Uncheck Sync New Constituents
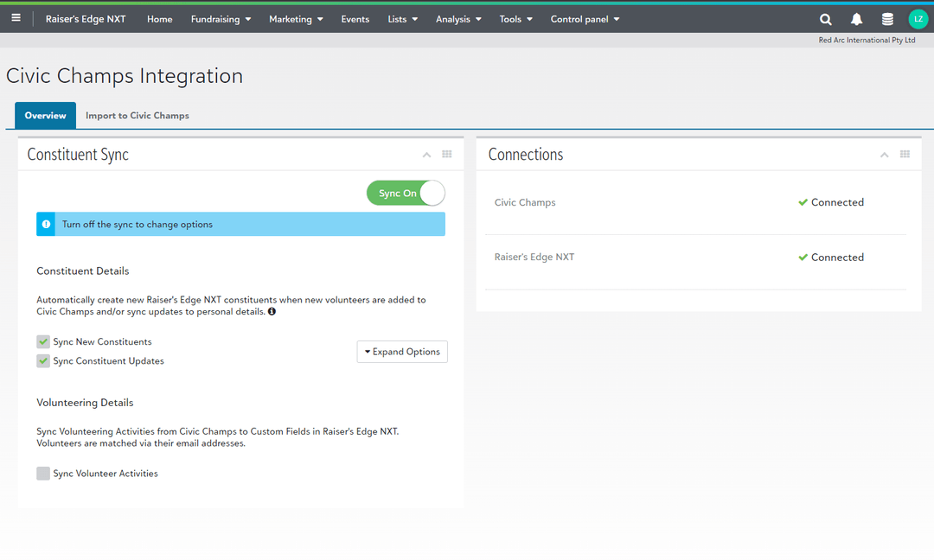This screenshot has width=934, height=560. click(43, 341)
